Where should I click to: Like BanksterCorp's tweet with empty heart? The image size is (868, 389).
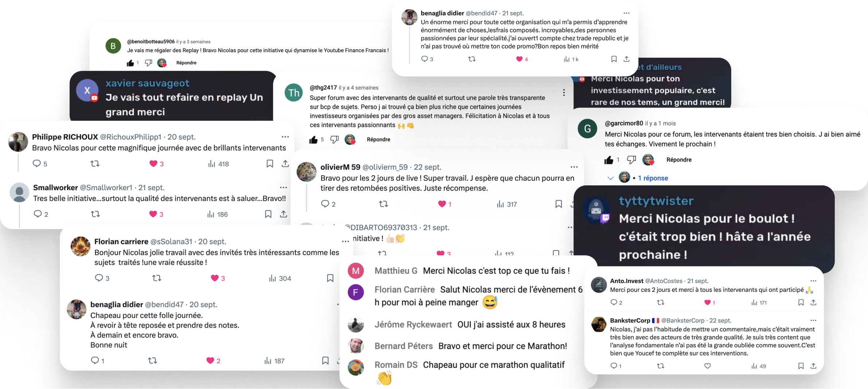[x=708, y=366]
